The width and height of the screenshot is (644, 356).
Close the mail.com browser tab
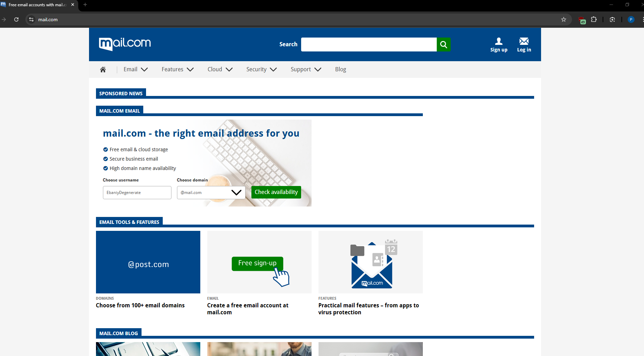pos(73,5)
